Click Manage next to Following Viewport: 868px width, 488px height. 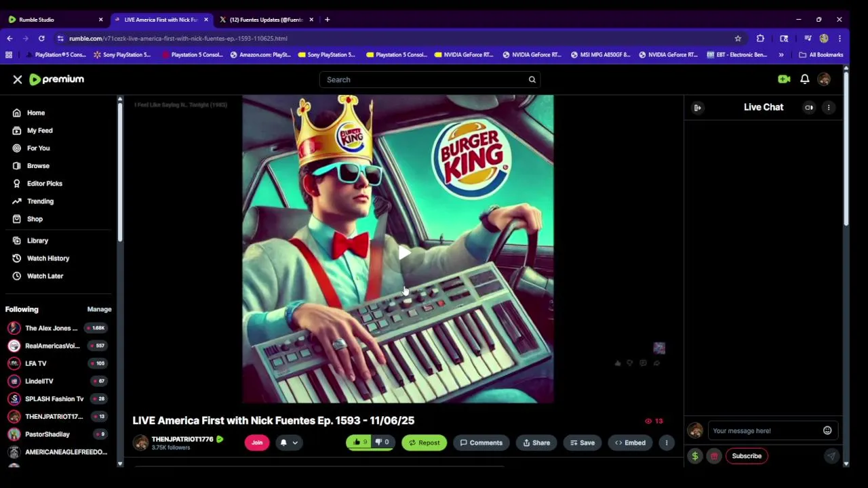[x=99, y=309]
